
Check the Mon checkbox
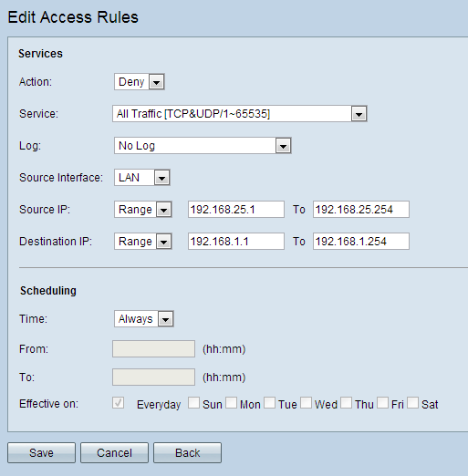(x=231, y=403)
